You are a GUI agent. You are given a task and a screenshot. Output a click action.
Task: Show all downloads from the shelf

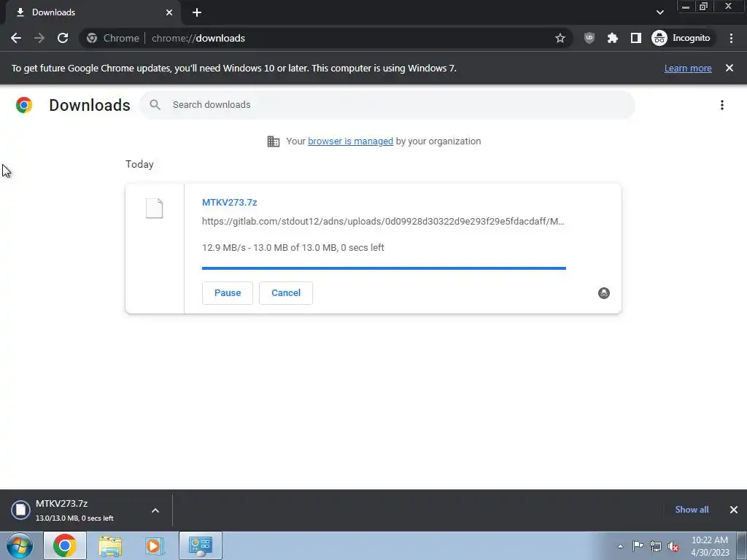coord(692,510)
